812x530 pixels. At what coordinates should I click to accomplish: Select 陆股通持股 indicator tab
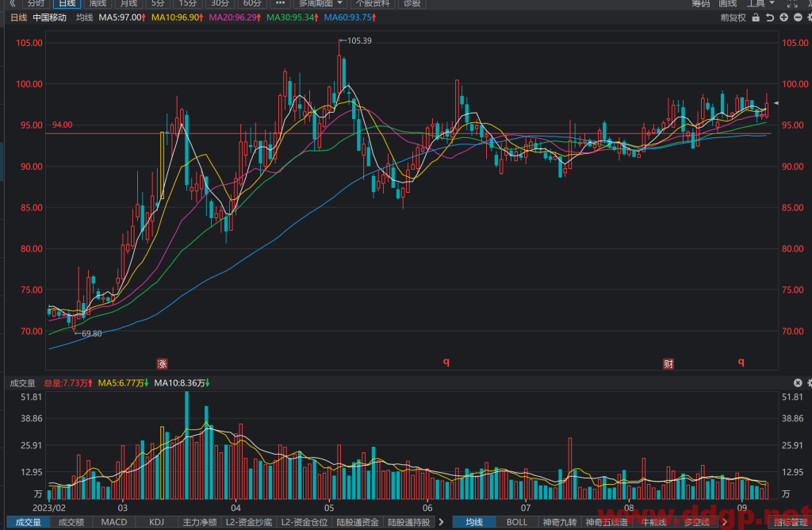409,522
